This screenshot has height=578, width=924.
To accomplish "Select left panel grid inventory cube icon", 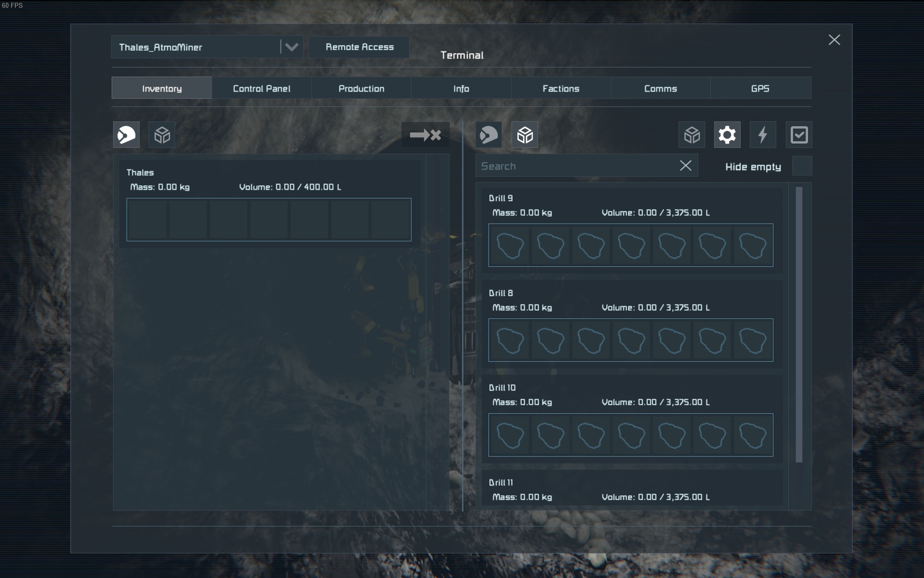I will [162, 135].
